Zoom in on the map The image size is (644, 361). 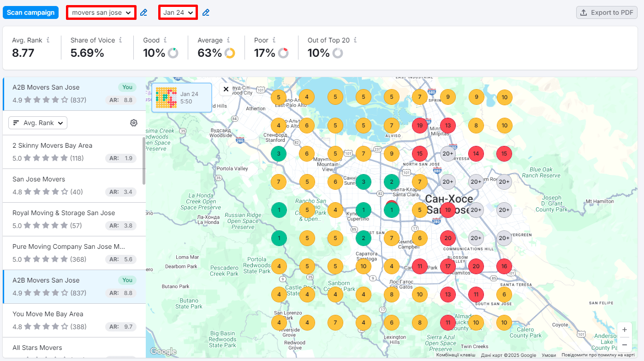click(x=624, y=330)
